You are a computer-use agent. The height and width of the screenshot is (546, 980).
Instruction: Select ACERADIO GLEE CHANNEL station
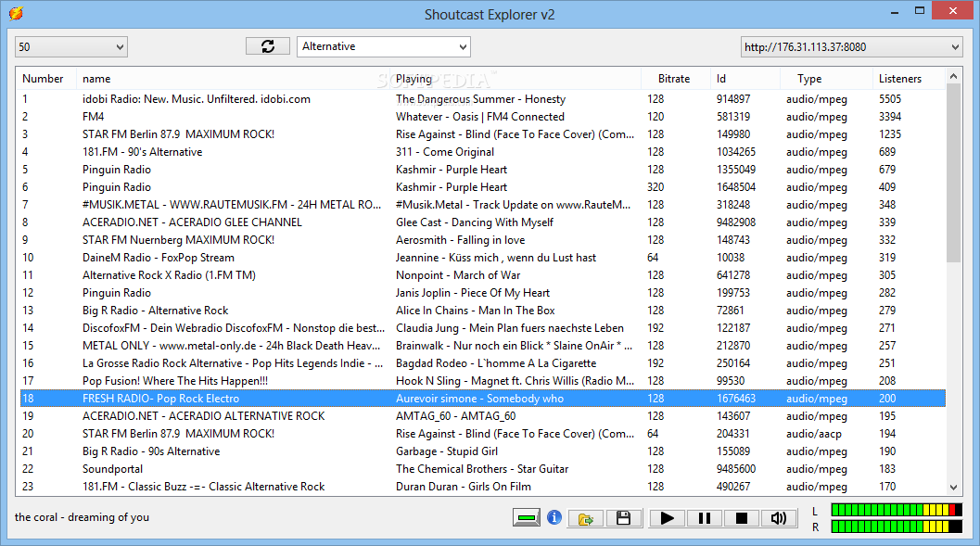pyautogui.click(x=482, y=222)
